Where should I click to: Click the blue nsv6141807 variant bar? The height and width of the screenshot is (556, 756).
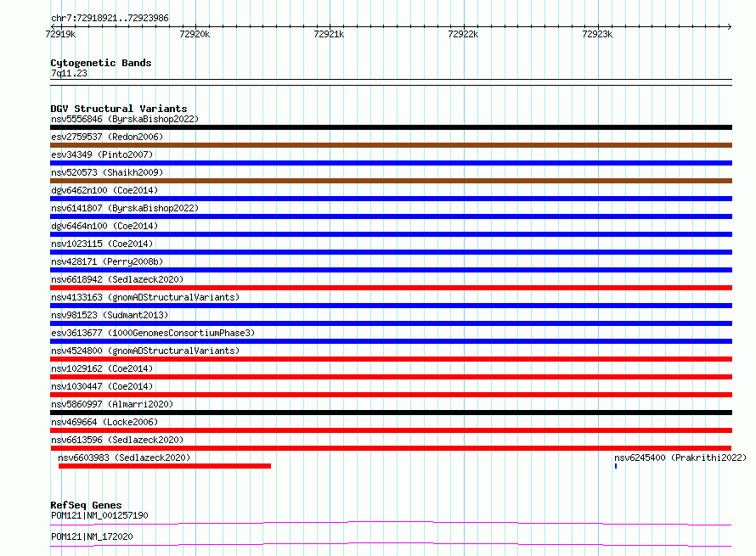tap(391, 216)
